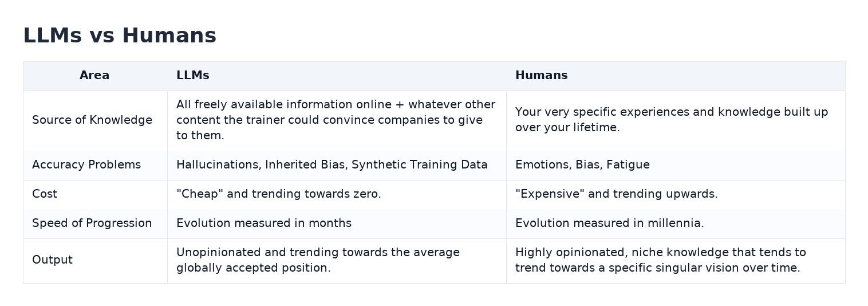Click the cell about experiences built over your lifetime
This screenshot has width=868, height=306.
(671, 120)
